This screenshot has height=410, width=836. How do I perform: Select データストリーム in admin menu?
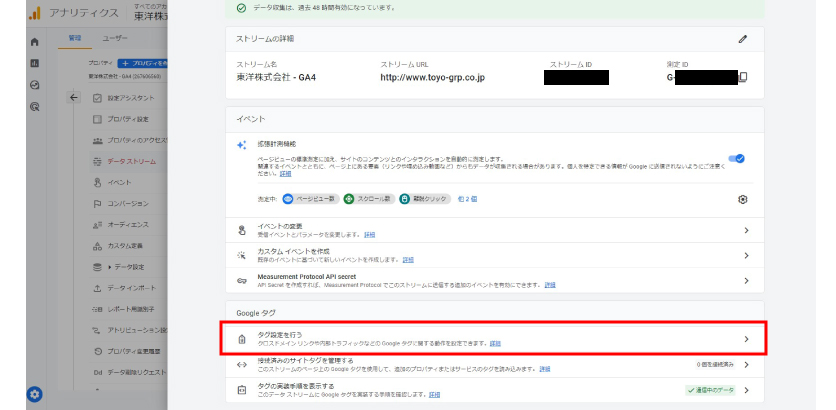[x=132, y=161]
